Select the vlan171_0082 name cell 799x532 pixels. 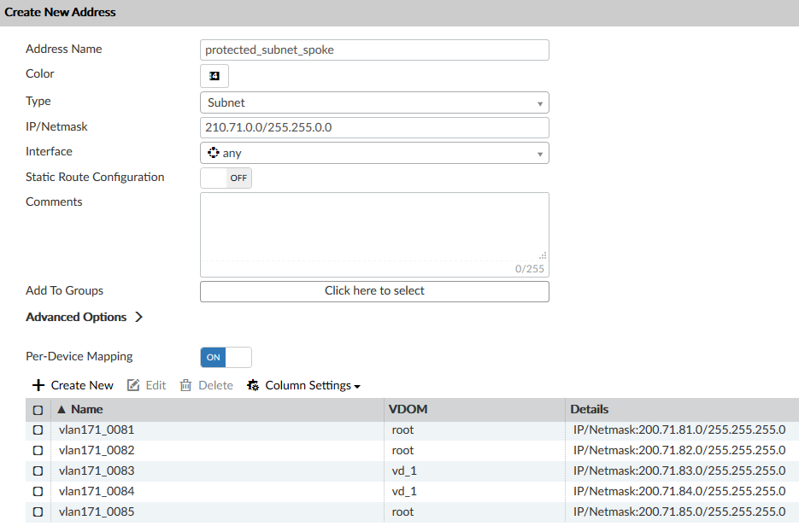coord(97,450)
